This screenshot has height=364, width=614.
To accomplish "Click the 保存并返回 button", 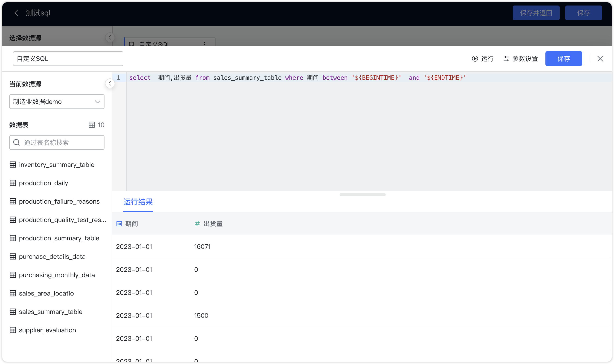I will 536,13.
